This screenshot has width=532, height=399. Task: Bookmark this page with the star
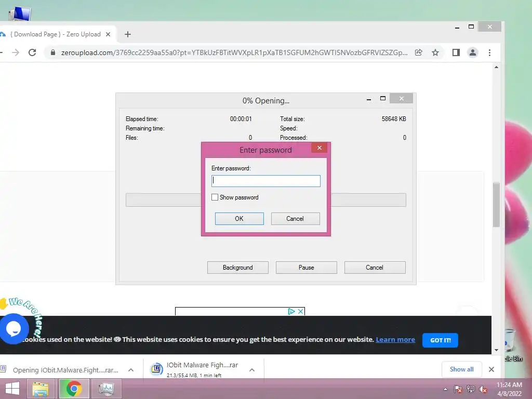click(435, 52)
